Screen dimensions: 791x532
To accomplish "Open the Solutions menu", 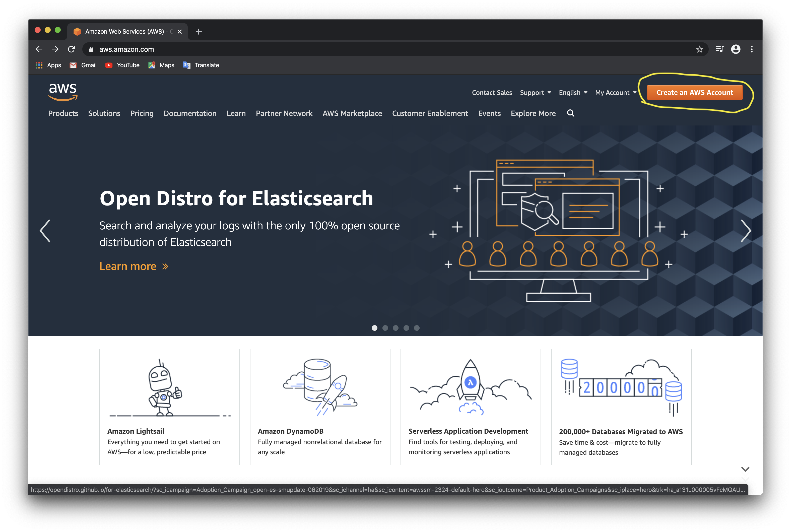I will [x=104, y=113].
